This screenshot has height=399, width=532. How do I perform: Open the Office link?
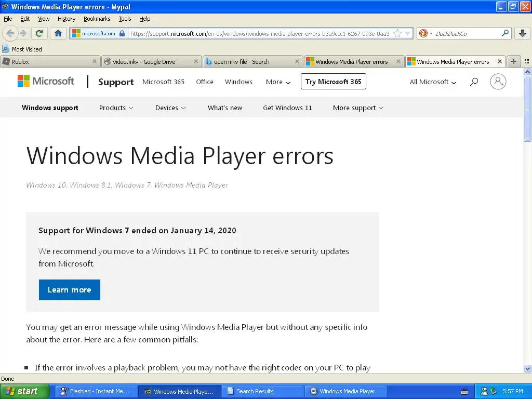pyautogui.click(x=205, y=82)
